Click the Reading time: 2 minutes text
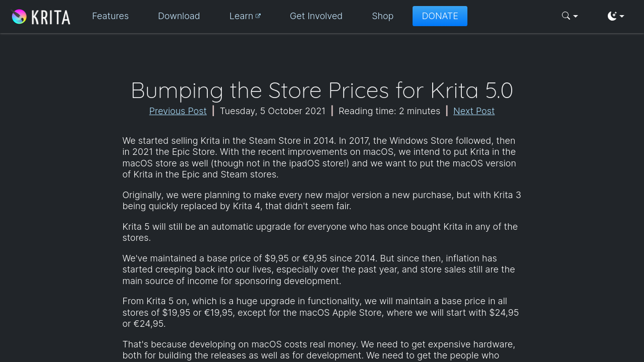Viewport: 644px width, 362px height. coord(389,111)
